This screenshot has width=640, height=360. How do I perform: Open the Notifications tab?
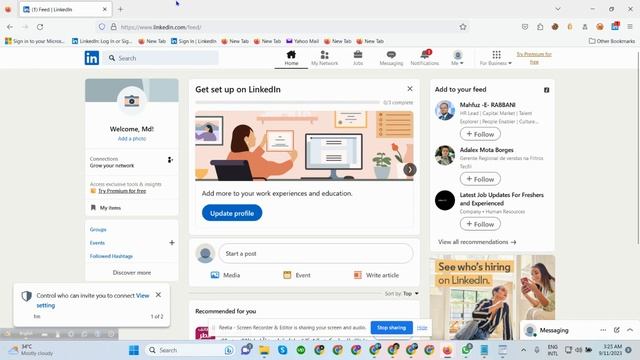coord(424,58)
